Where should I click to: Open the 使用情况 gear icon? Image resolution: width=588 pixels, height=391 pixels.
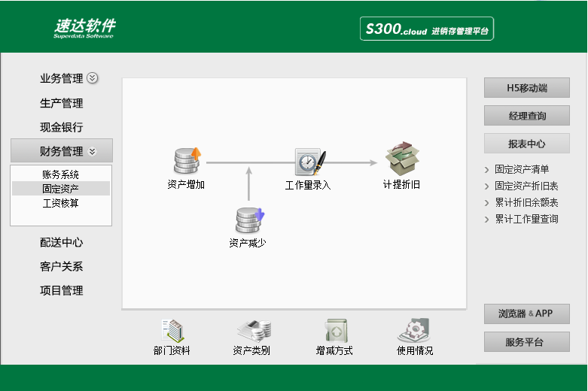414,330
